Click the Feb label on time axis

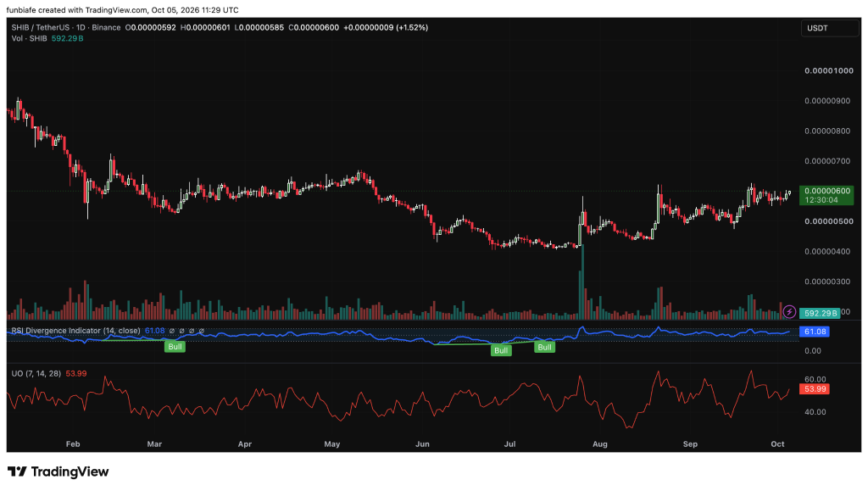[73, 444]
